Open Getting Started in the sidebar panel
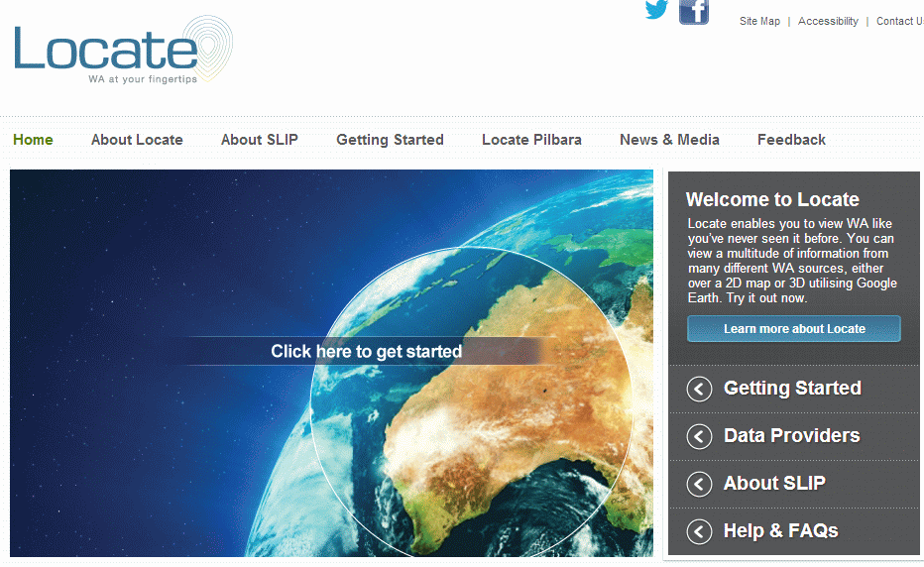The width and height of the screenshot is (924, 567). pyautogui.click(x=792, y=388)
